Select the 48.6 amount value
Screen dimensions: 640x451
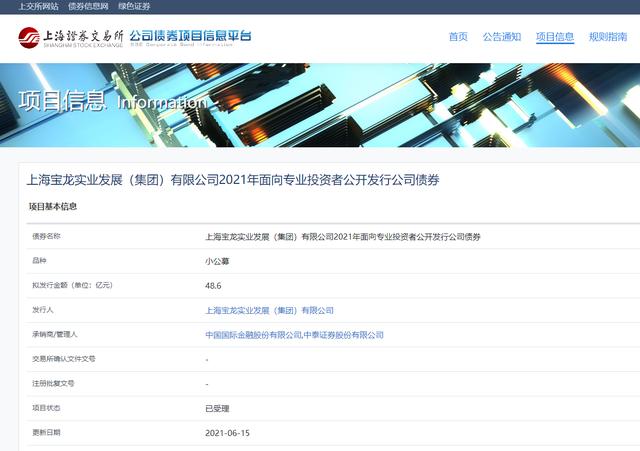click(213, 286)
